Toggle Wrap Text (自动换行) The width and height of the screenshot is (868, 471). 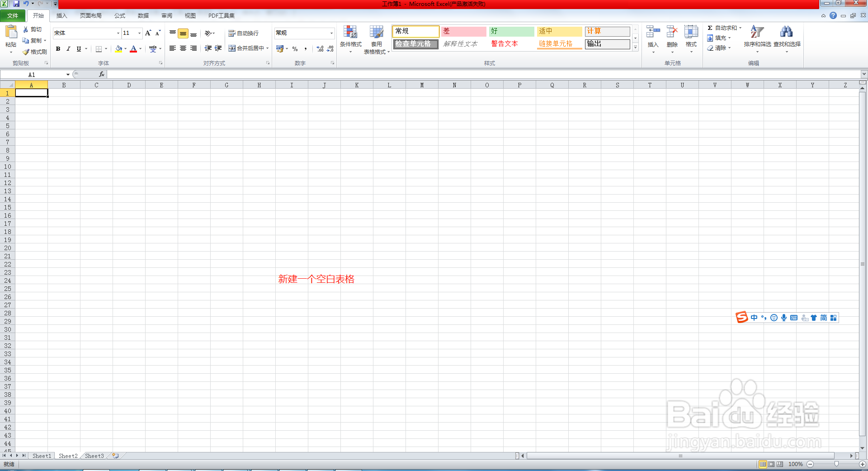243,33
